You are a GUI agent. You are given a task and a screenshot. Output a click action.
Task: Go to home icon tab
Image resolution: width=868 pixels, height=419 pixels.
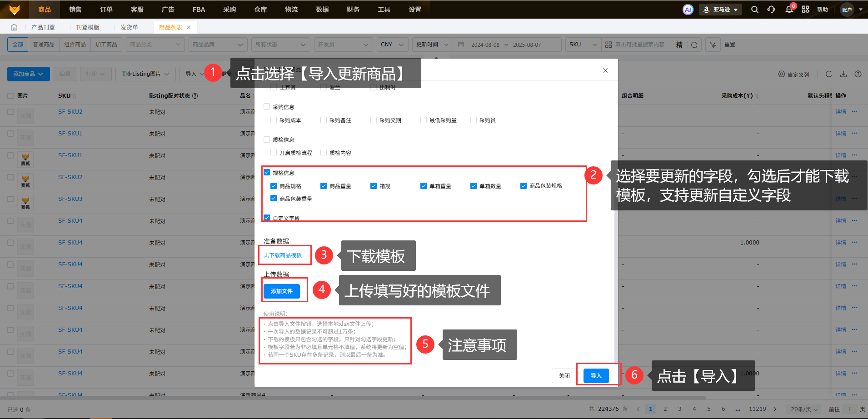[14, 27]
